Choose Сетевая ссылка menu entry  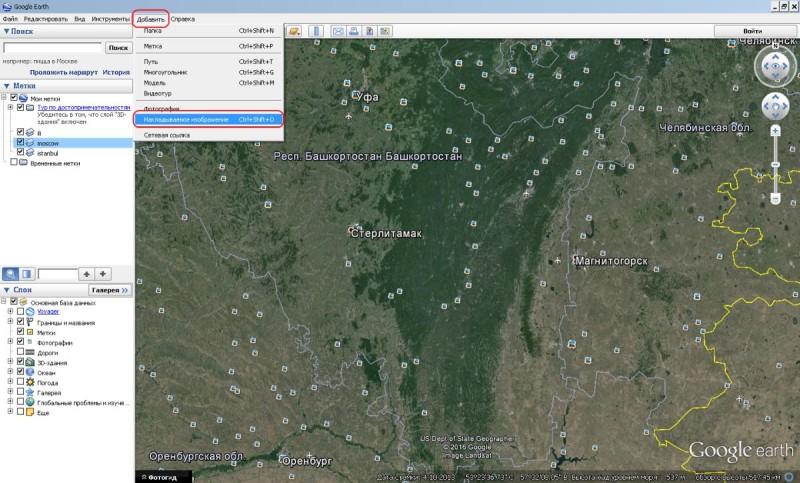pos(209,135)
